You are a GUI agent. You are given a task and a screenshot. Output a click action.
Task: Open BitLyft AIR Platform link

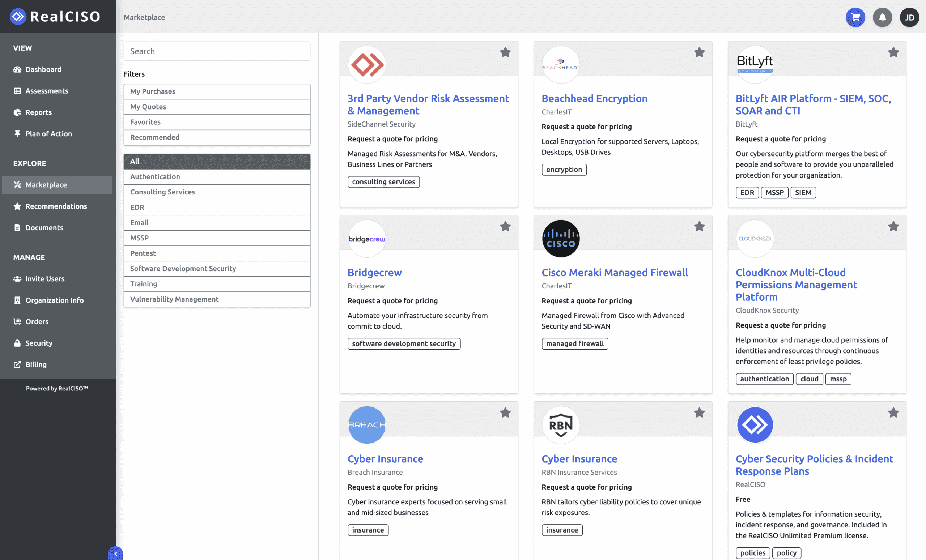(x=813, y=104)
